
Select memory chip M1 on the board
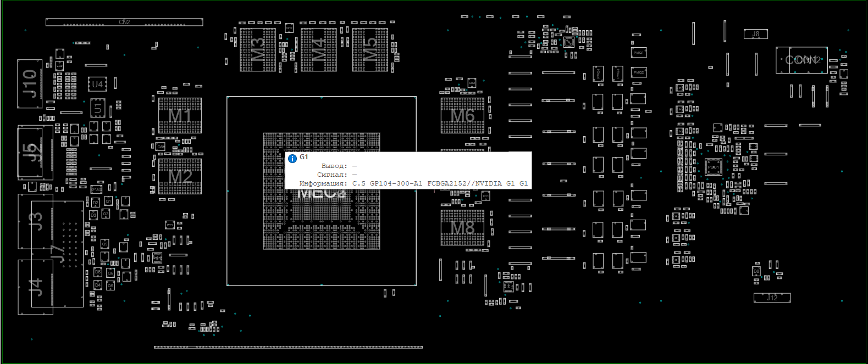[x=180, y=116]
